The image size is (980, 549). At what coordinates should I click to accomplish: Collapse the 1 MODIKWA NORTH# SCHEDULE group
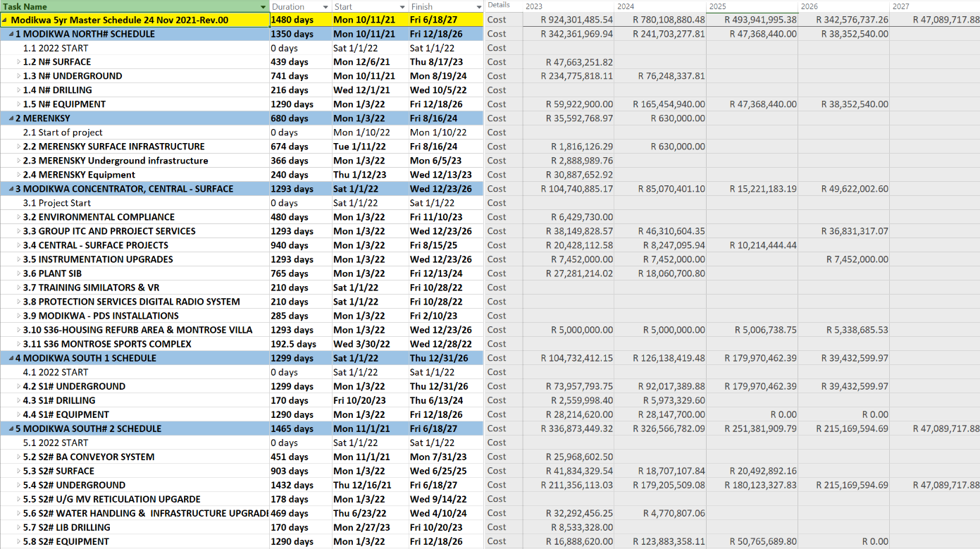(x=11, y=35)
